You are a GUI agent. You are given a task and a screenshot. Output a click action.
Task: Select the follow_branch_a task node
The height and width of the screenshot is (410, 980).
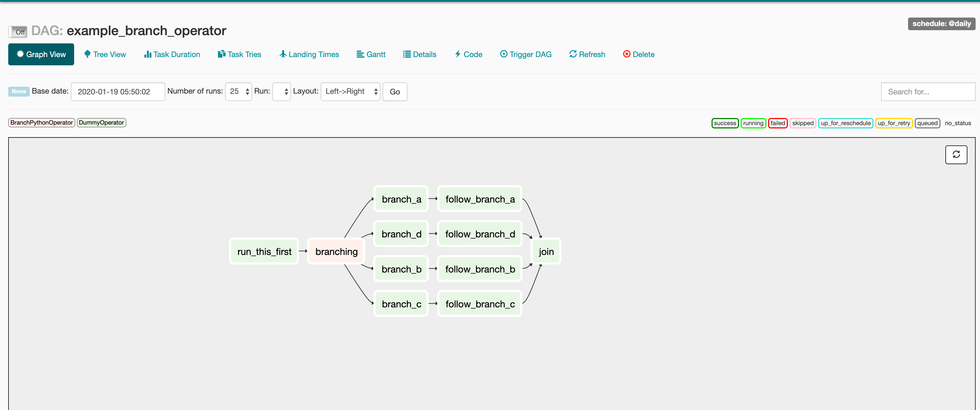(x=480, y=199)
